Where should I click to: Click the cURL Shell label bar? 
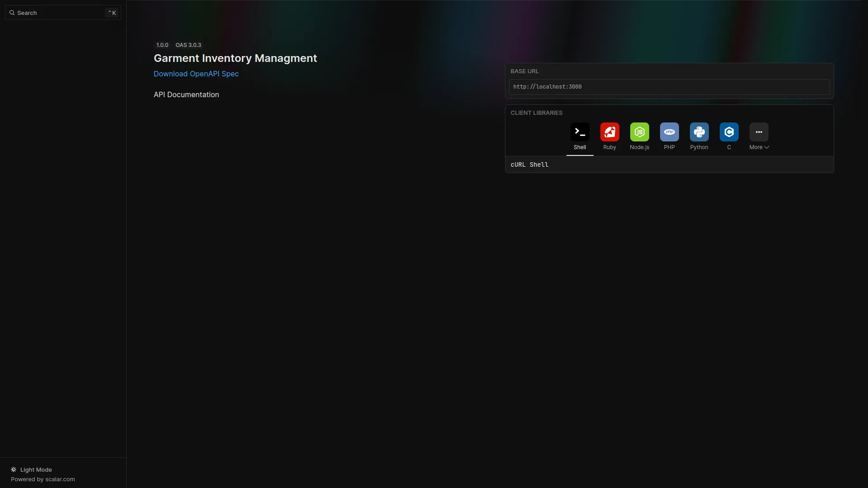click(x=529, y=164)
